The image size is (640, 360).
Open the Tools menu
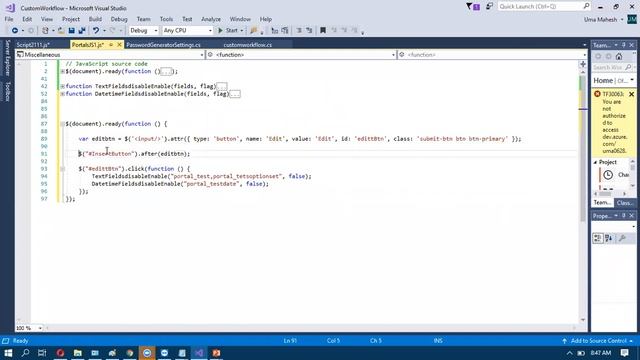coord(166,19)
